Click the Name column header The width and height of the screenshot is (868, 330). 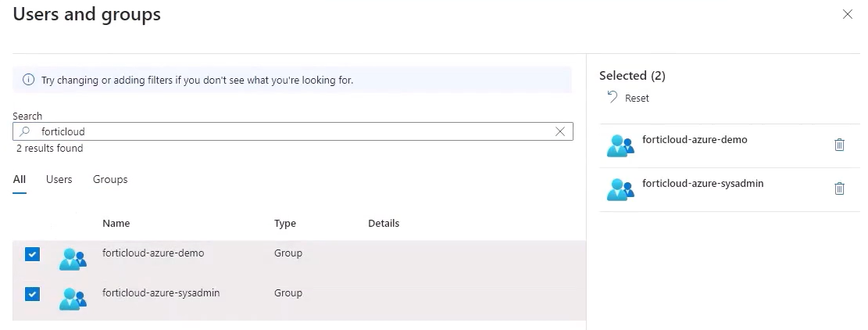[116, 224]
